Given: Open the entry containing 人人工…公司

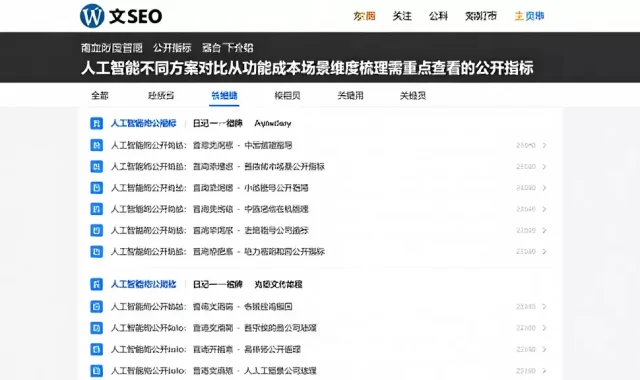Looking at the screenshot, I should pos(214,371).
